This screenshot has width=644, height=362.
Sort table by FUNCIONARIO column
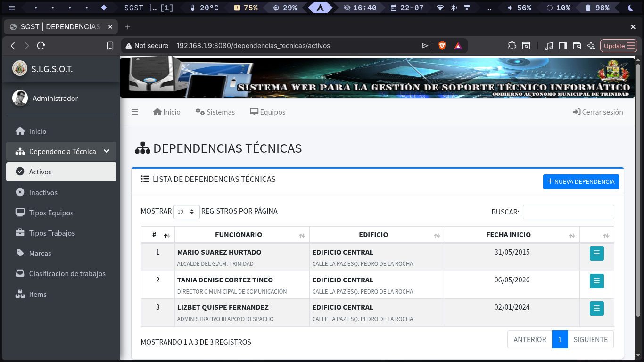coord(242,235)
